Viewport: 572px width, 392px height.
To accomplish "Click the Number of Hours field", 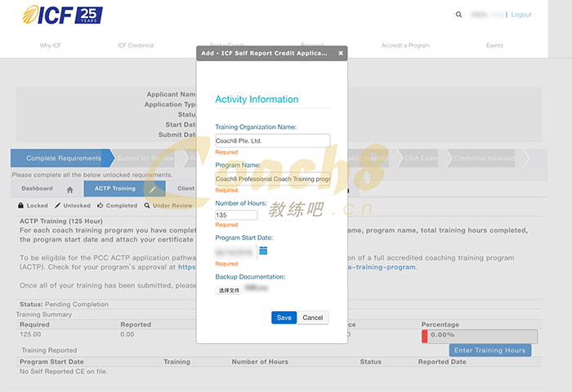I will pyautogui.click(x=236, y=215).
